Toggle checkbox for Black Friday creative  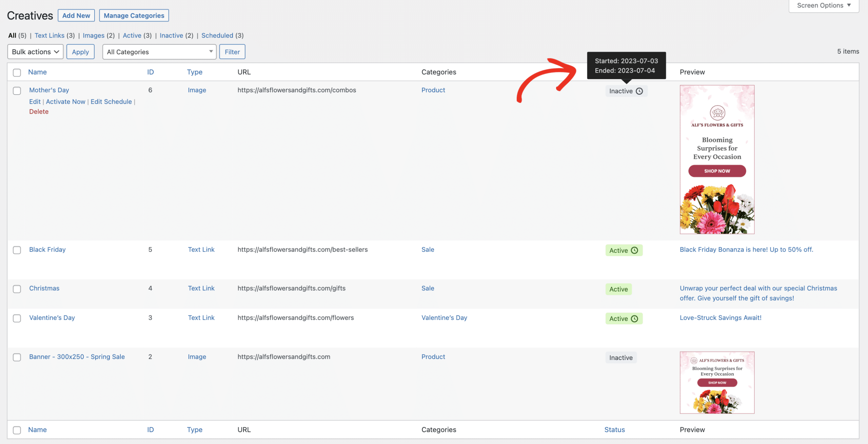[x=17, y=250]
